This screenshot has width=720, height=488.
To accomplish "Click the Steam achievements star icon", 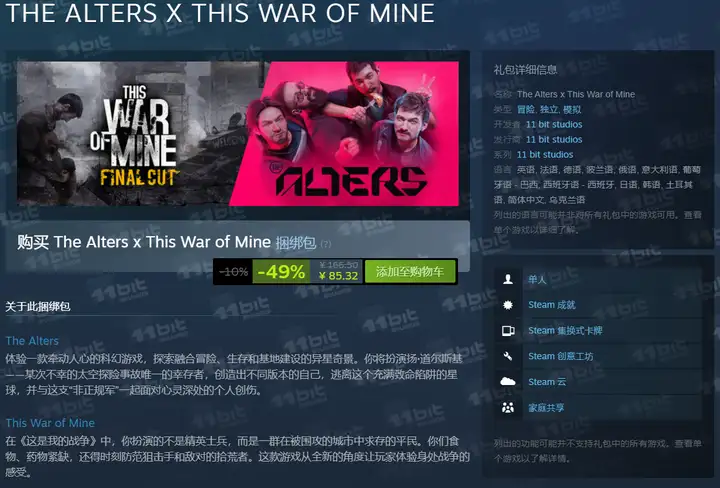I will [x=508, y=305].
